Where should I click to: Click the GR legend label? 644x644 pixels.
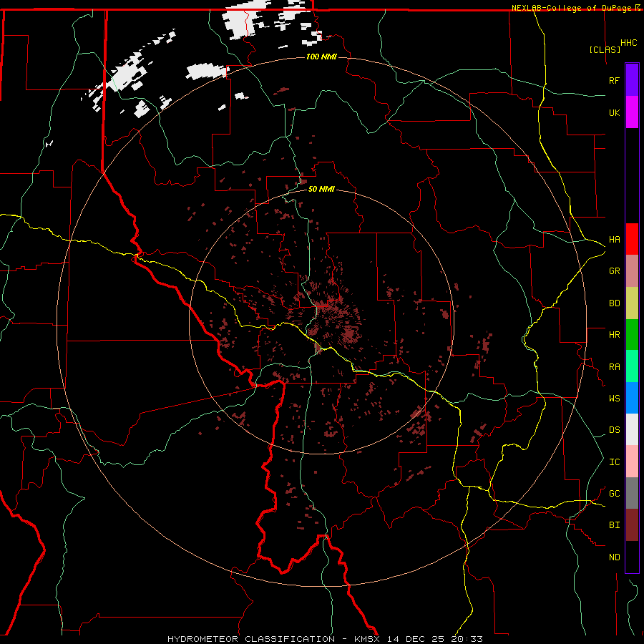614,271
